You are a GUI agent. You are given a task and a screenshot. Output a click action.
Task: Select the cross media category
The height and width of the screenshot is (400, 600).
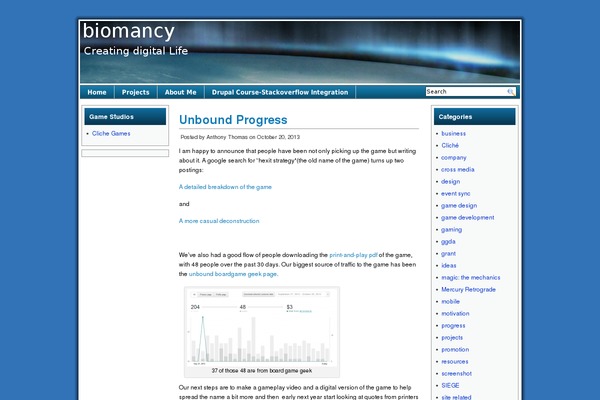(x=458, y=170)
